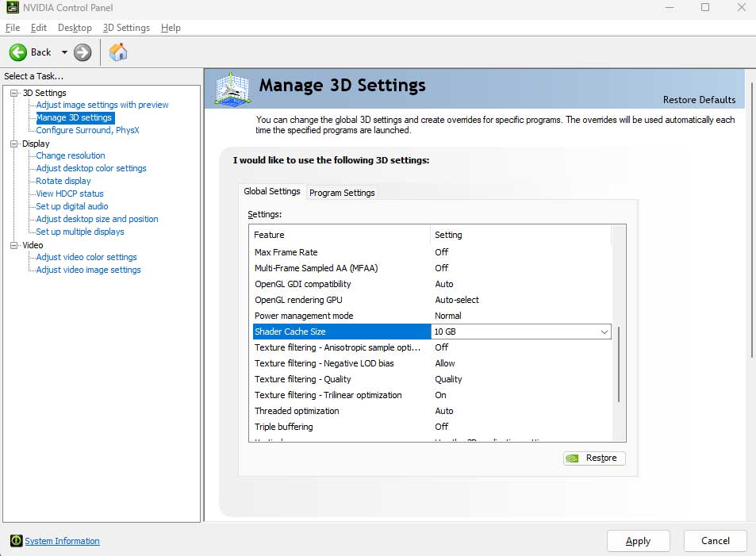Select Texture filtering Anisotropic sample row
Screen dimensions: 756x556
click(432, 347)
